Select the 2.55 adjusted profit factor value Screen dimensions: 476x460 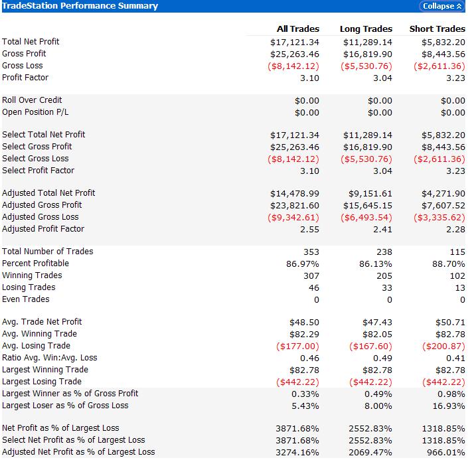[309, 230]
